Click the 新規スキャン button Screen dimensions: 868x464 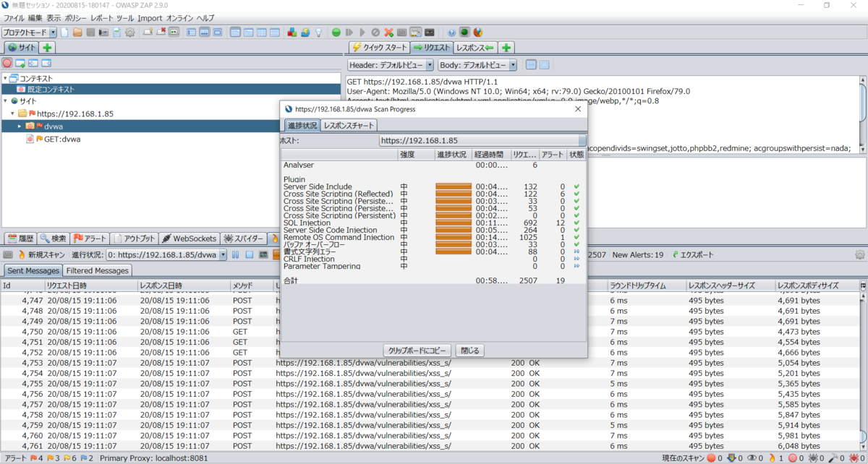click(41, 254)
